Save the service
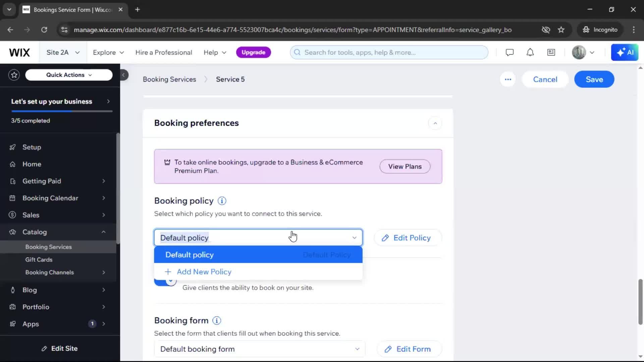 (x=594, y=79)
